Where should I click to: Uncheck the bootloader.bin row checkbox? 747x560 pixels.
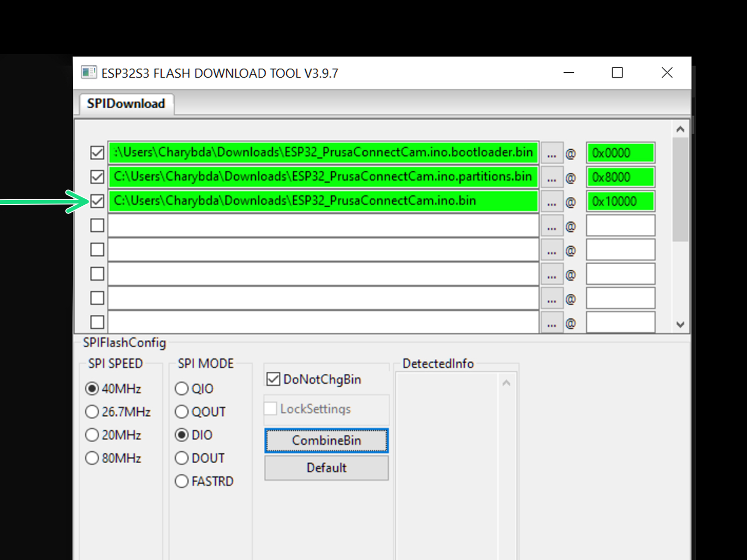point(97,153)
